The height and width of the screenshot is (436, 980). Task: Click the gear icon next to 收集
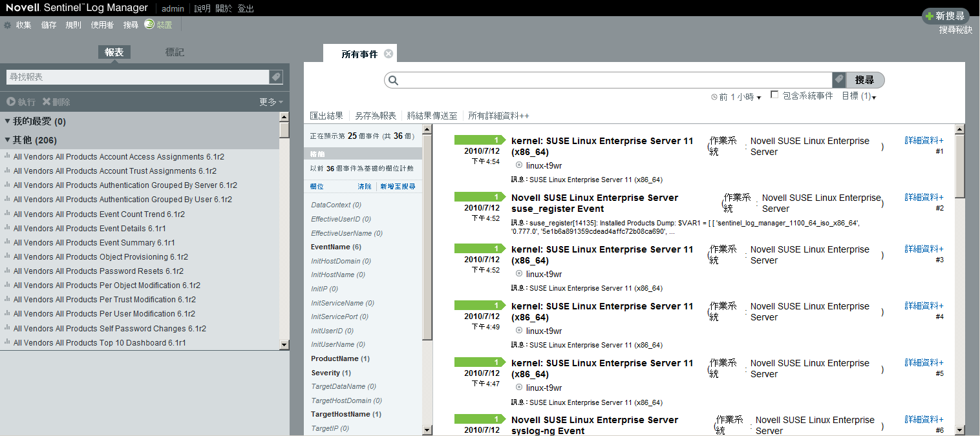[8, 25]
